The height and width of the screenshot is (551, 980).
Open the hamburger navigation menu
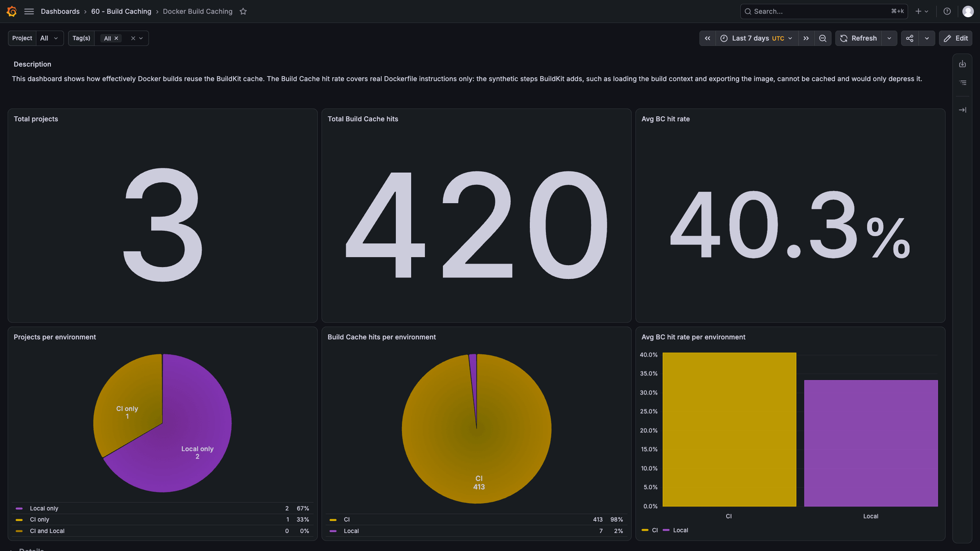29,11
